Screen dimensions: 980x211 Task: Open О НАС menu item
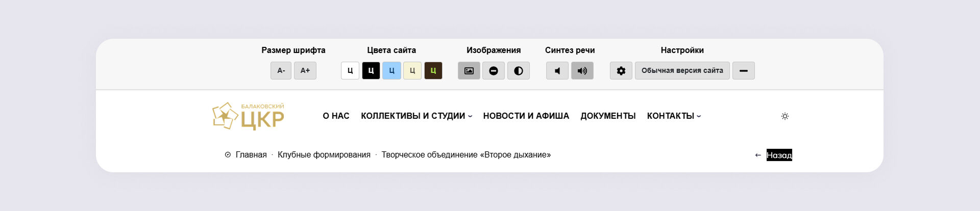(x=336, y=116)
